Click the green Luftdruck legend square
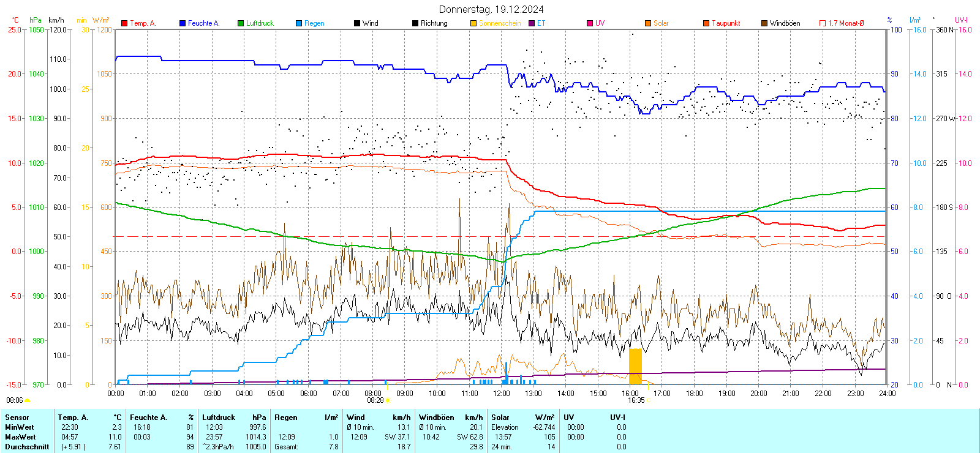The height and width of the screenshot is (453, 980). (x=241, y=23)
